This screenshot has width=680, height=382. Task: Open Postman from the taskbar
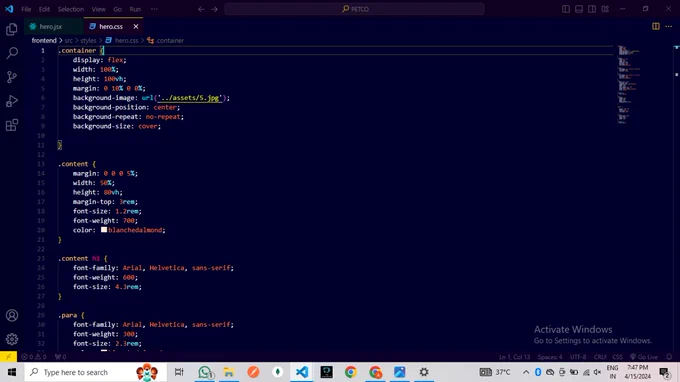253,372
